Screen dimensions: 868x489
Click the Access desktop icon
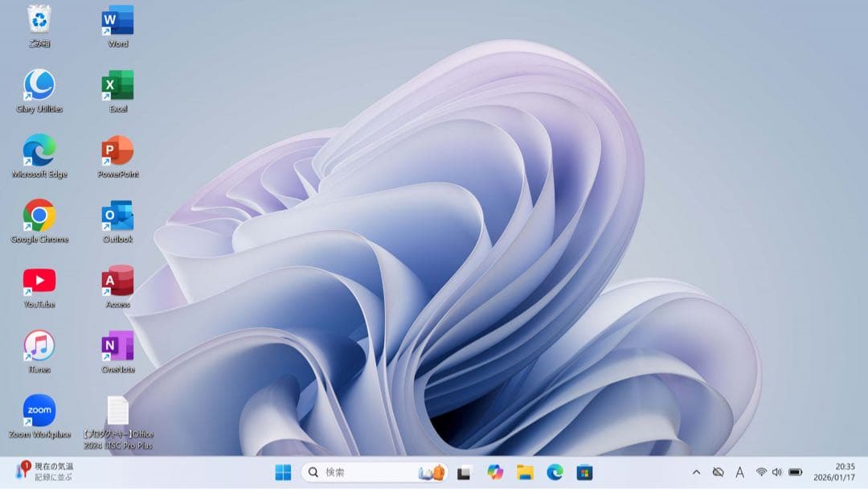tap(118, 281)
